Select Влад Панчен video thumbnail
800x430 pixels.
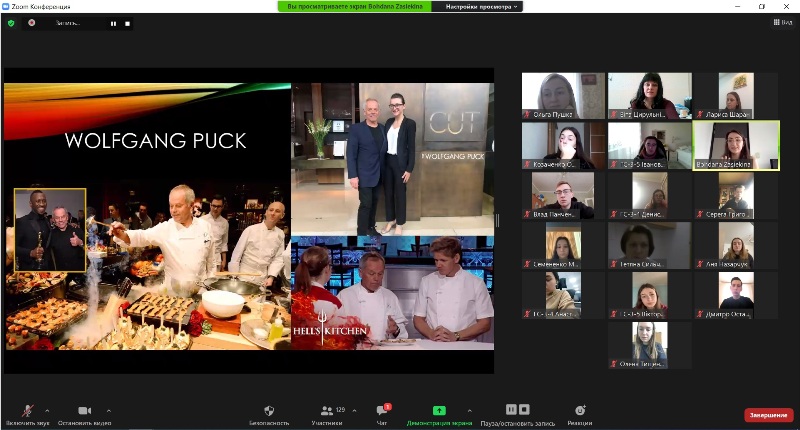point(563,195)
